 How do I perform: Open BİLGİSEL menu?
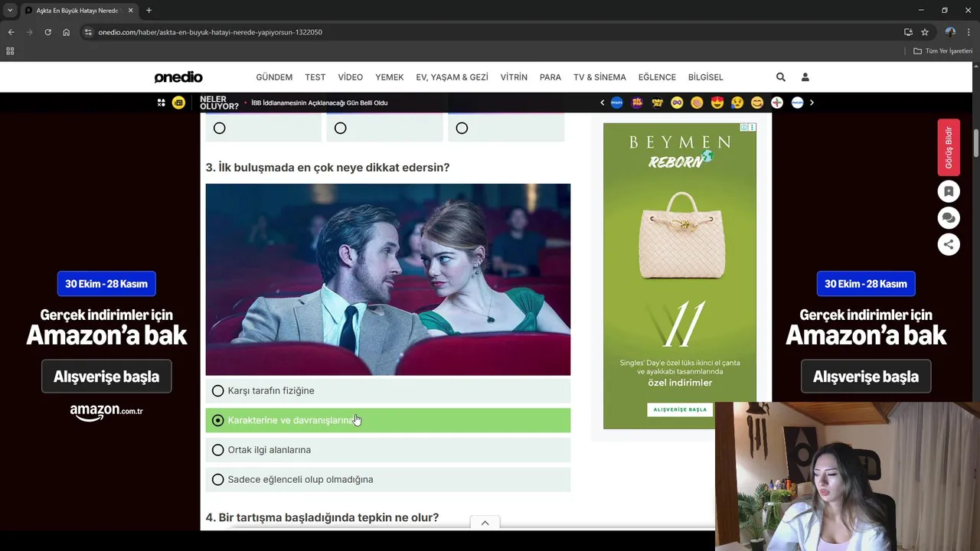[x=706, y=77]
